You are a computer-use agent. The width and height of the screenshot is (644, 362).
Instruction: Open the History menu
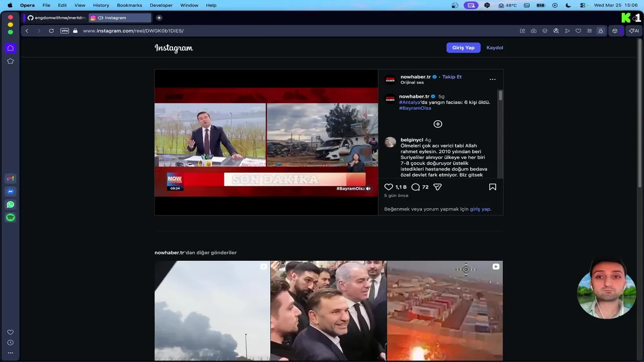click(101, 5)
